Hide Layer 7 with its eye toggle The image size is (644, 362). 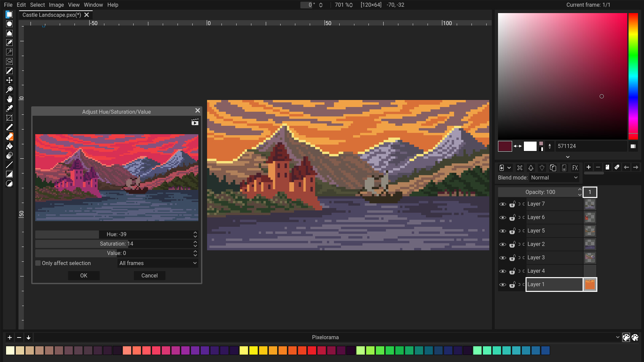coord(503,204)
